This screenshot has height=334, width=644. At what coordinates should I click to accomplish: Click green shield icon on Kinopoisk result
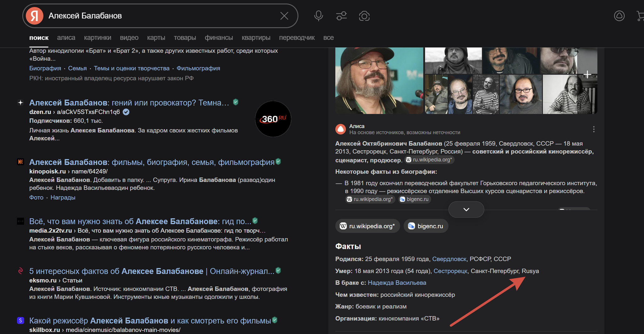click(x=278, y=162)
